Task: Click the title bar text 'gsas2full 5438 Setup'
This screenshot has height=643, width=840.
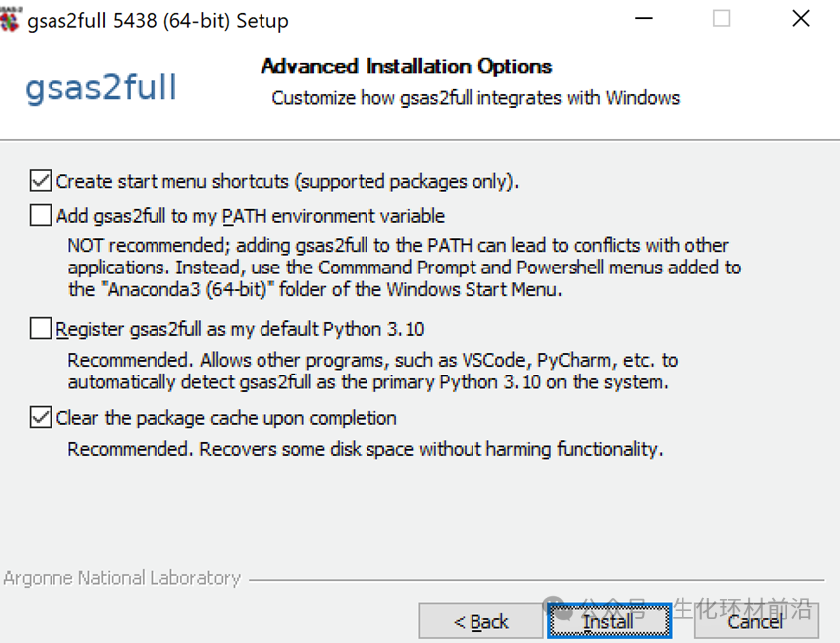Action: point(157,20)
